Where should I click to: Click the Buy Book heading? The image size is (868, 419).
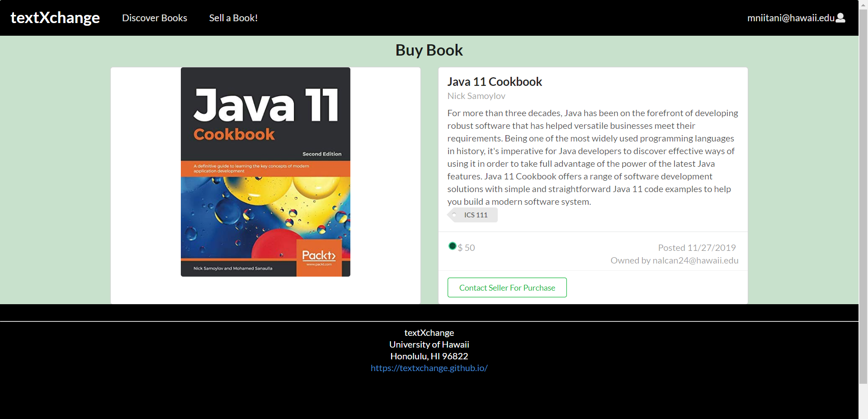pos(429,50)
